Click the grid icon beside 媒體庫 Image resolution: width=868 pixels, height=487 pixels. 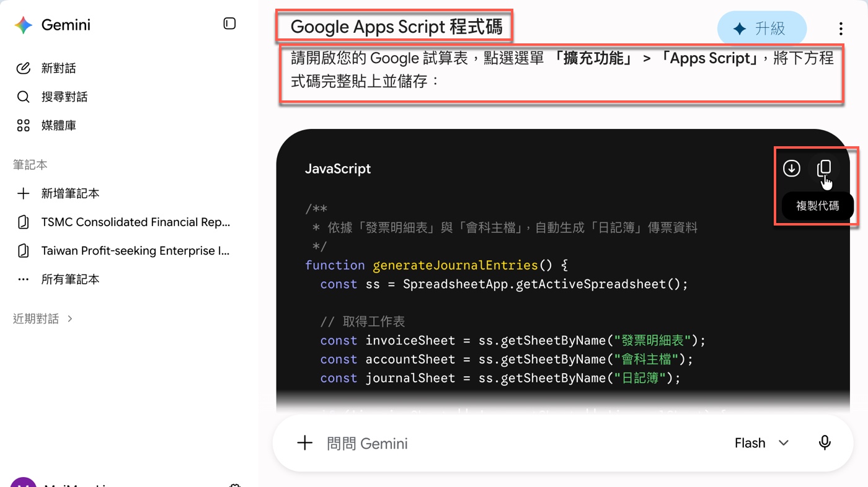[x=23, y=125]
